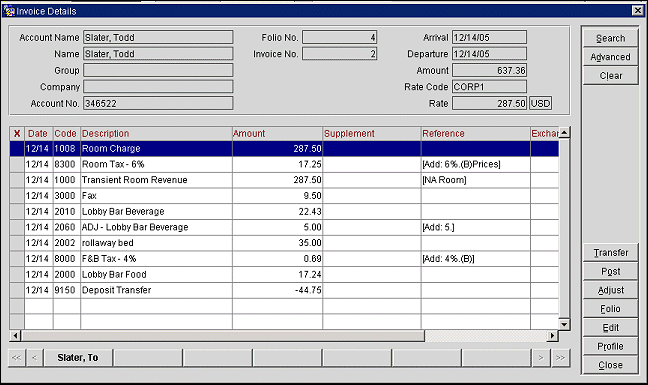Go to next tab with > button

point(541,358)
